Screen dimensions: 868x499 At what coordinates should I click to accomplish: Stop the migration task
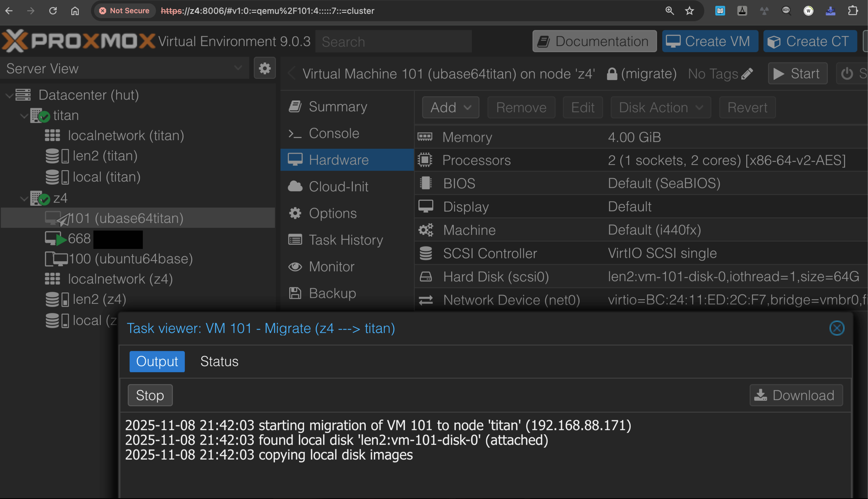tap(150, 395)
